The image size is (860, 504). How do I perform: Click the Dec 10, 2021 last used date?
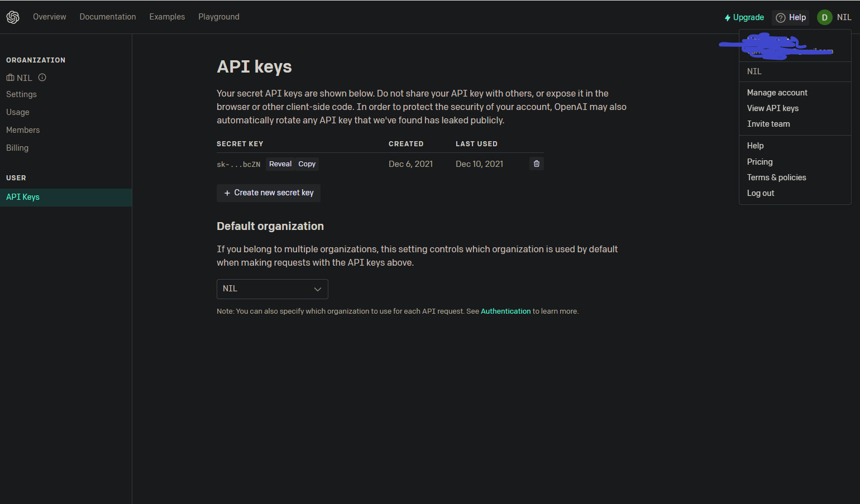[480, 164]
